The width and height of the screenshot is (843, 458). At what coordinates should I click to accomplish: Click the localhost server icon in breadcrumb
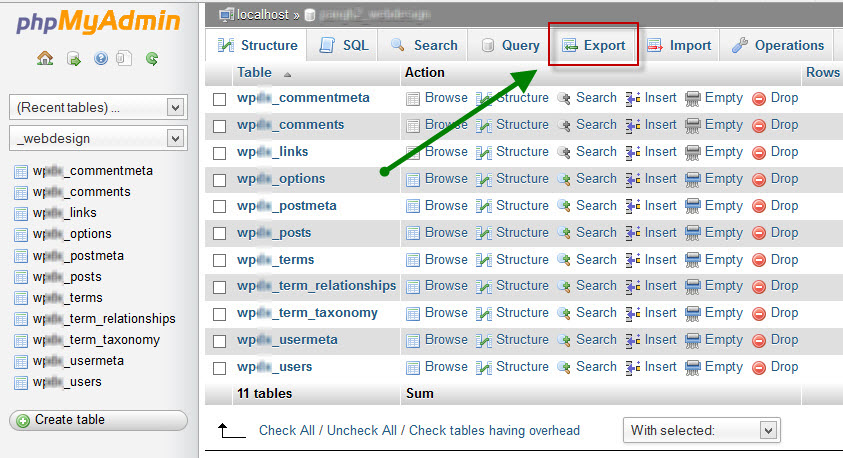point(226,15)
